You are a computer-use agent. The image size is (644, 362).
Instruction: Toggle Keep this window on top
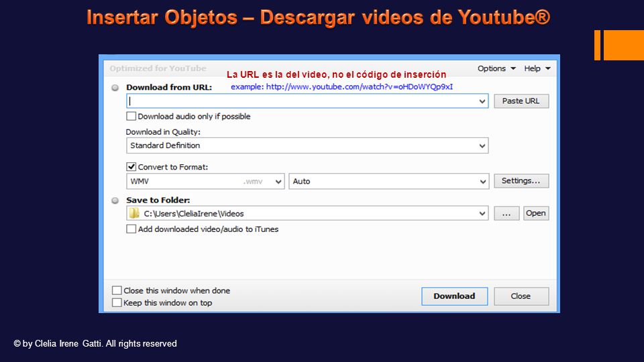pos(117,303)
